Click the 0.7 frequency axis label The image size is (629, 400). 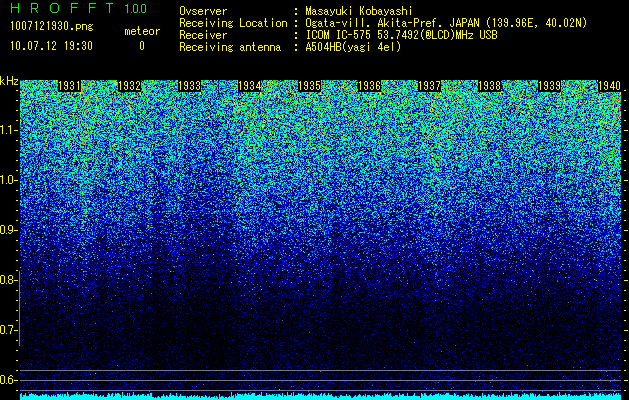click(x=8, y=330)
